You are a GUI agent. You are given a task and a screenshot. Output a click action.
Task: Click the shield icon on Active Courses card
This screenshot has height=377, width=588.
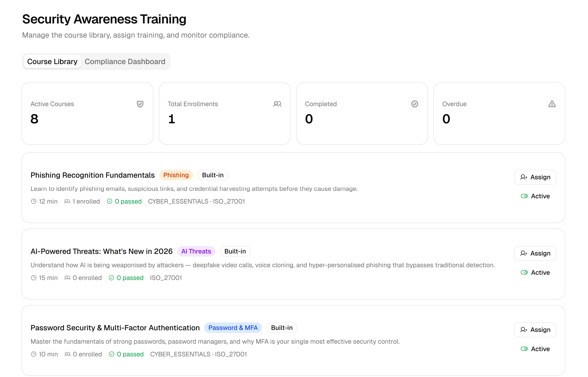tap(140, 104)
